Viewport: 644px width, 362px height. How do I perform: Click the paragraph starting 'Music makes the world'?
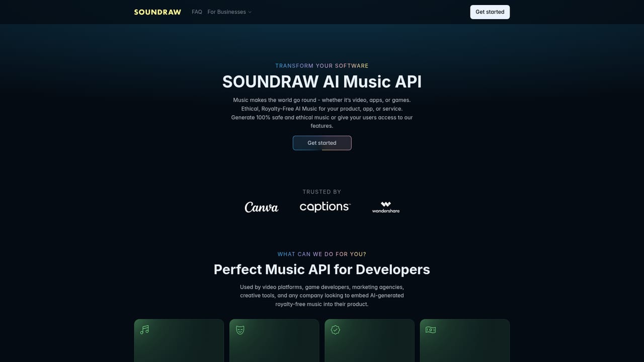click(322, 113)
